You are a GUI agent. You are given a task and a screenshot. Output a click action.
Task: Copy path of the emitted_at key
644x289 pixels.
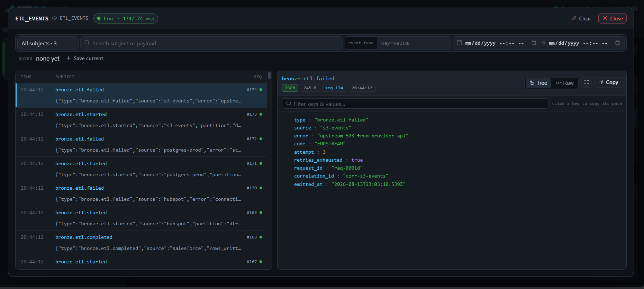coord(308,184)
